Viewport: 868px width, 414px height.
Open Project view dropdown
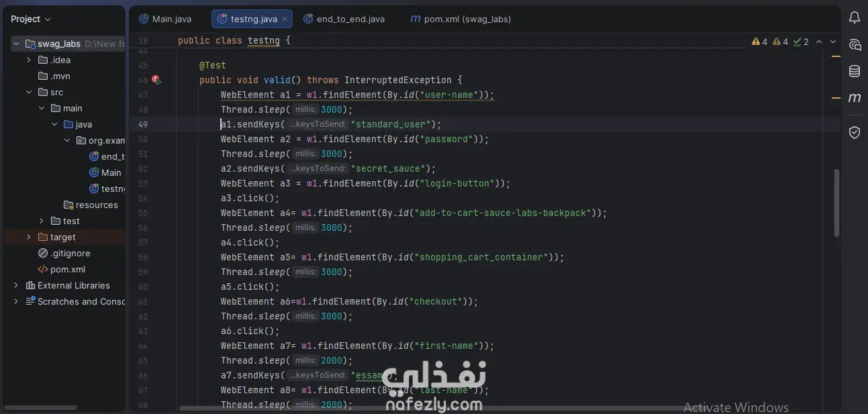click(31, 19)
